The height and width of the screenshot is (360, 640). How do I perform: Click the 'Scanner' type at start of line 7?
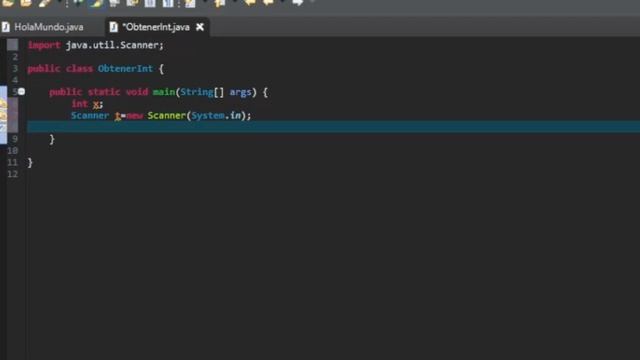point(90,116)
